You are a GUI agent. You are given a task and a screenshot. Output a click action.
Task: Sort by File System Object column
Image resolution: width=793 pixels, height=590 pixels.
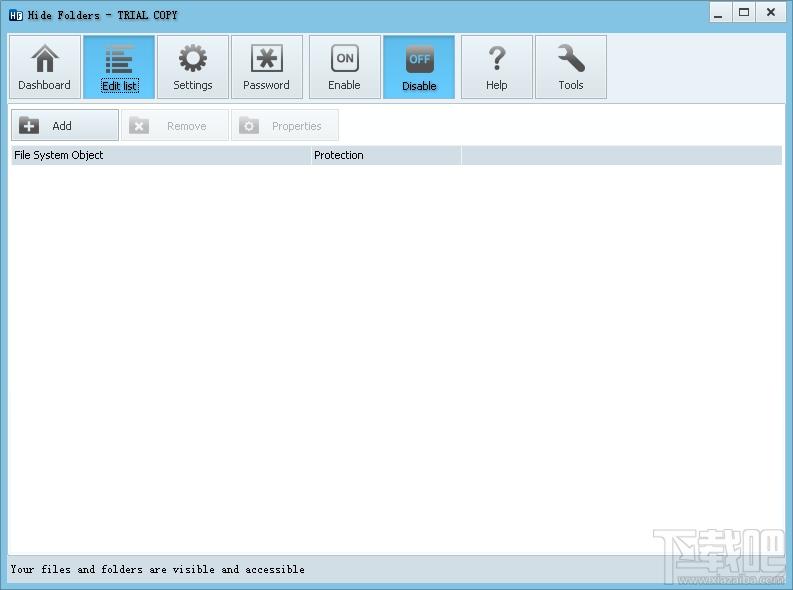click(x=161, y=155)
